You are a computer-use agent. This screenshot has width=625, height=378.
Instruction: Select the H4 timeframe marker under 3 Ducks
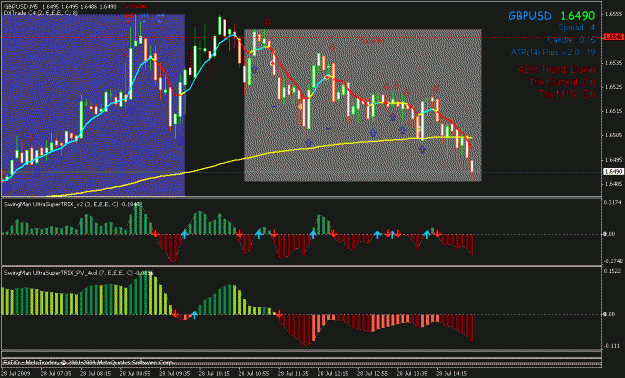coord(160,16)
